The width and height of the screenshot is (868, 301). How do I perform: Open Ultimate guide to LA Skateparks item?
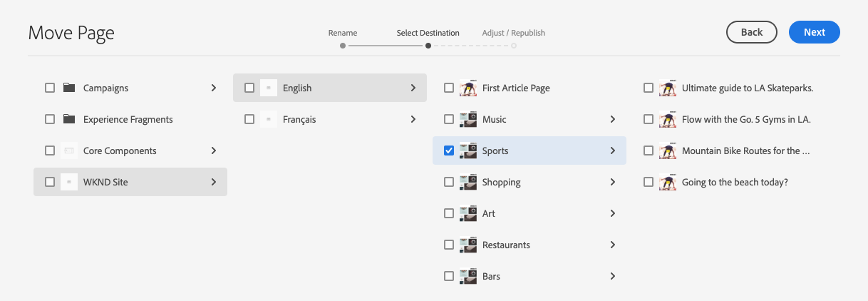pyautogui.click(x=748, y=88)
